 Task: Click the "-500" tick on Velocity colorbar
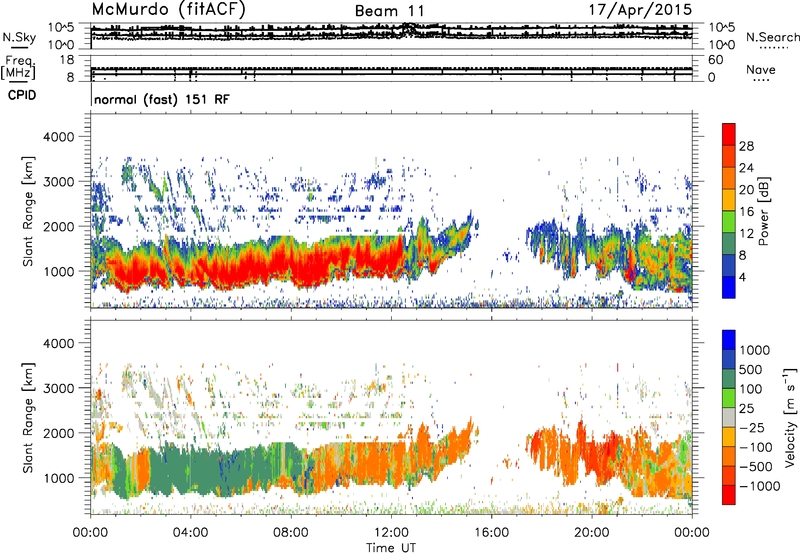(756, 467)
